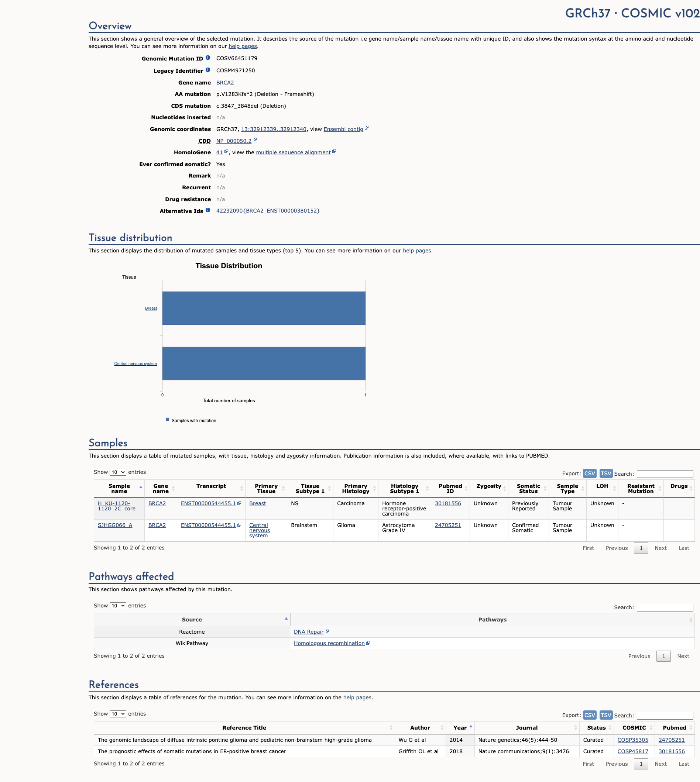Sort Samples table by Pubmed ID
The width and height of the screenshot is (700, 782).
pos(450,489)
